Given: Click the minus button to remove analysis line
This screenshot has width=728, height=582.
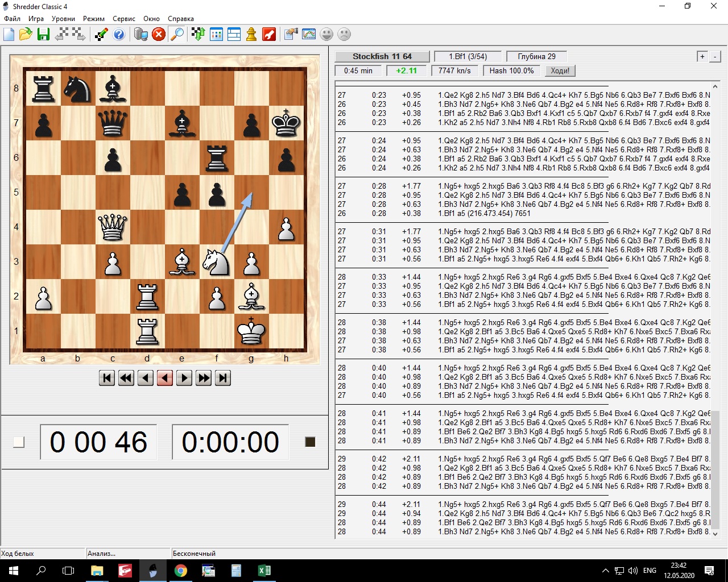Looking at the screenshot, I should (715, 56).
